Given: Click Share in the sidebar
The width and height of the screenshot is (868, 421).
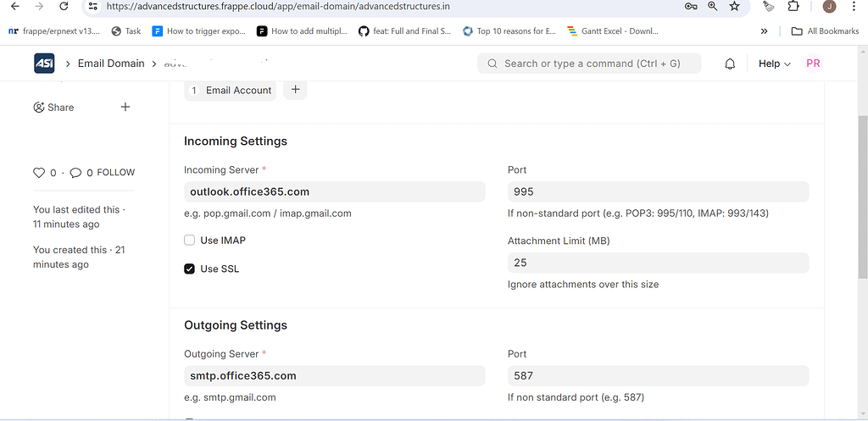Looking at the screenshot, I should point(53,108).
